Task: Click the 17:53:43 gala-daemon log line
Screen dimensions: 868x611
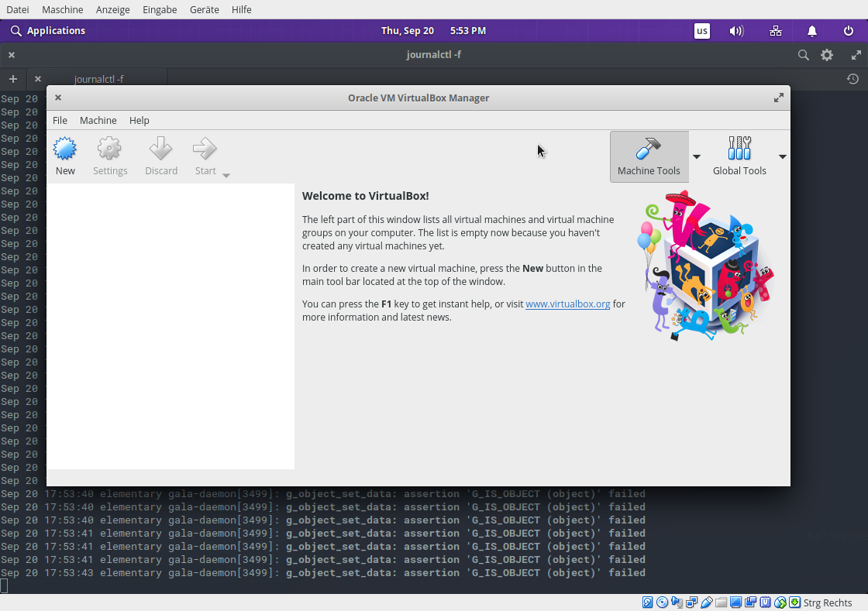Action: point(322,573)
